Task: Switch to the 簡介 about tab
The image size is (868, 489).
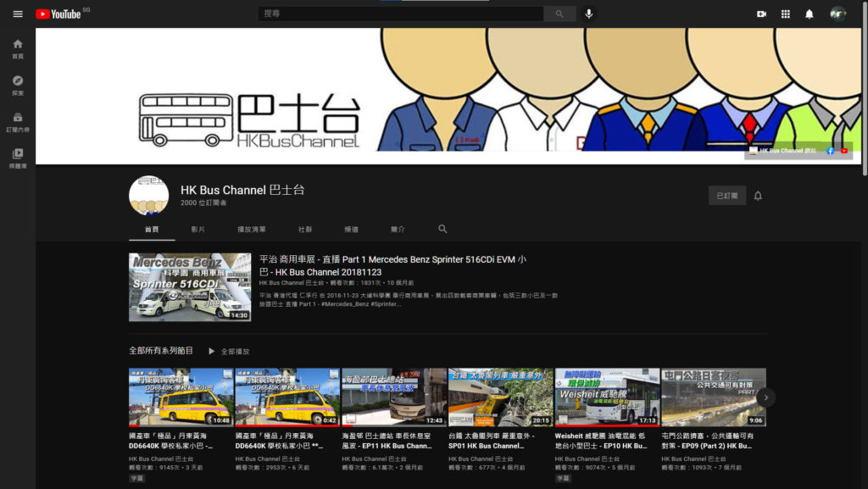Action: 398,229
